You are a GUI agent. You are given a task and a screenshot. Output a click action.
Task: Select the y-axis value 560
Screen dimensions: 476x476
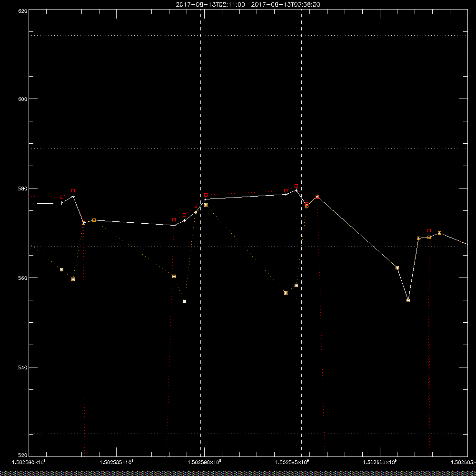(x=23, y=278)
